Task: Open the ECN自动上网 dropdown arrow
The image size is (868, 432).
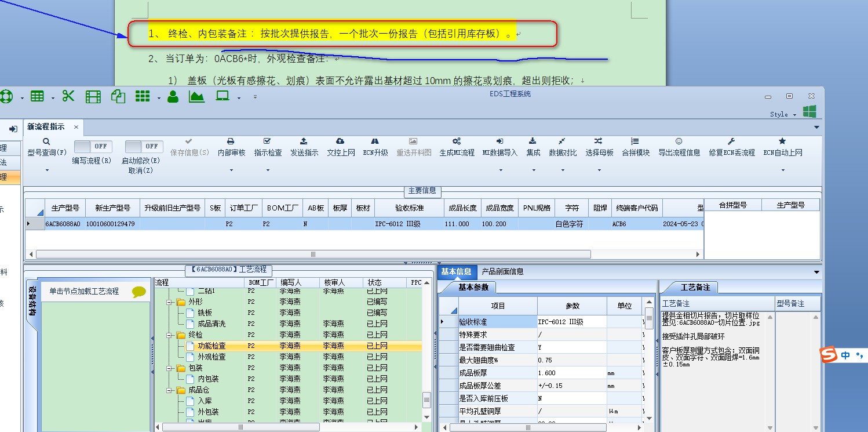Action: tap(783, 170)
